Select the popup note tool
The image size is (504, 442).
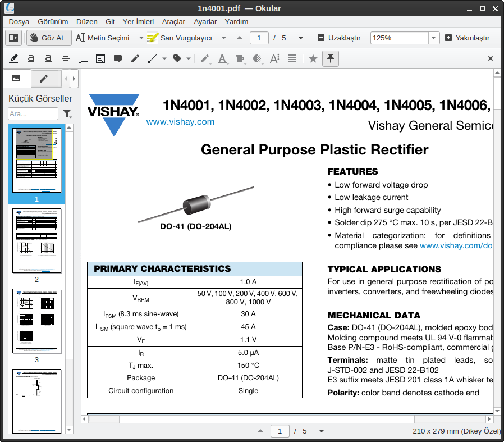coord(118,58)
